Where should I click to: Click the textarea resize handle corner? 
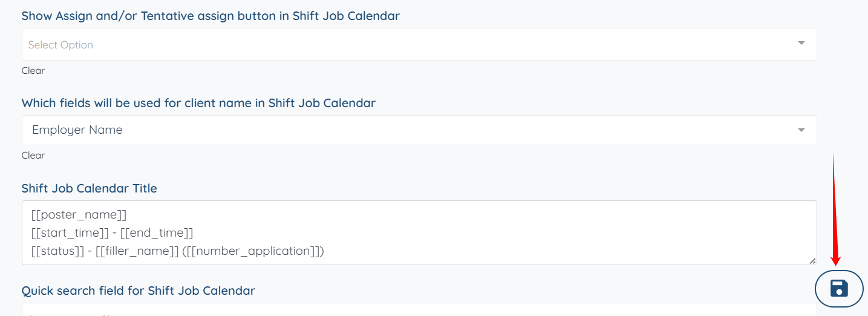tap(812, 261)
